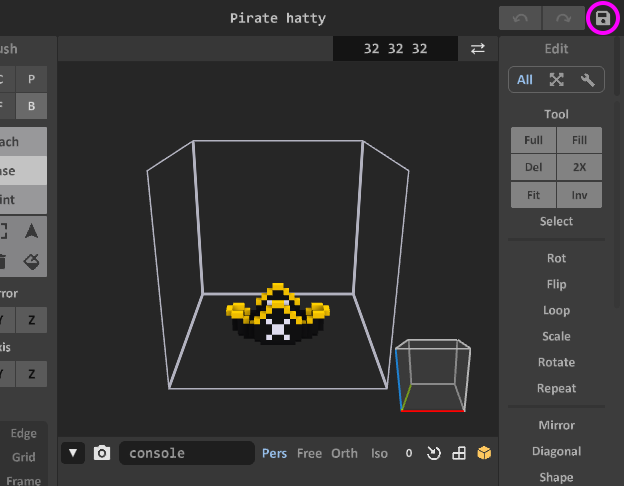Click the swap arrows beside model size
Image resolution: width=624 pixels, height=486 pixels.
(x=478, y=49)
